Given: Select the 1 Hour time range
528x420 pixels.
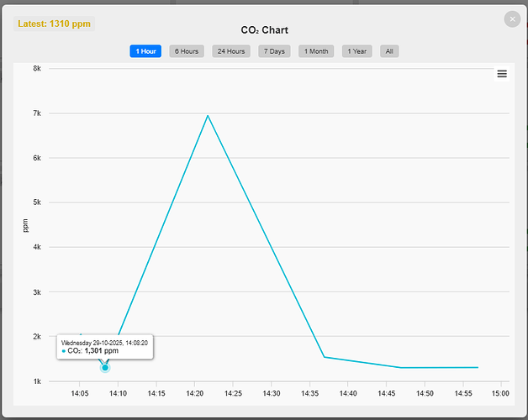Looking at the screenshot, I should click(145, 51).
